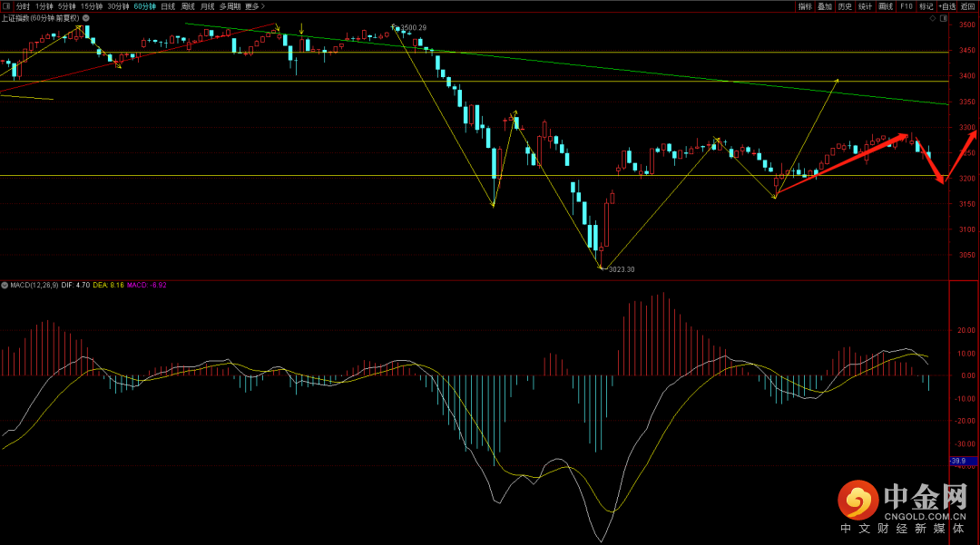
Task: Click the 上证指数(60分钟 前复权) title
Action: pos(40,18)
